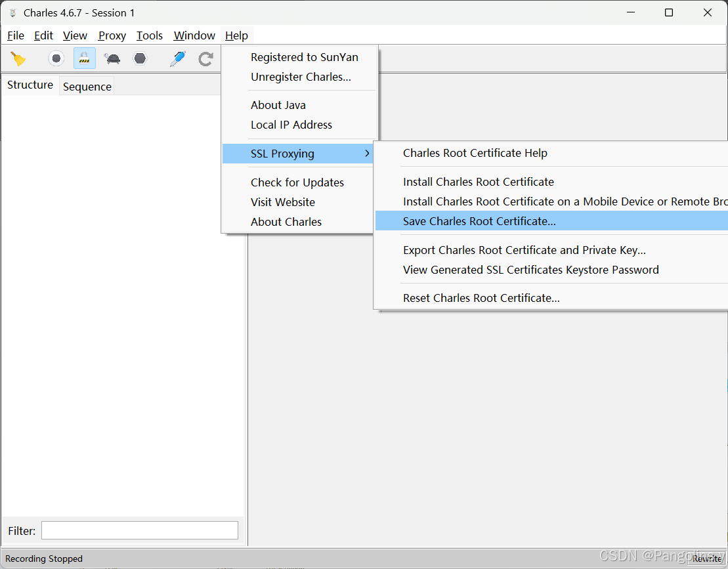The width and height of the screenshot is (728, 569).
Task: Toggle the hexagon breakpoints icon
Action: (140, 58)
